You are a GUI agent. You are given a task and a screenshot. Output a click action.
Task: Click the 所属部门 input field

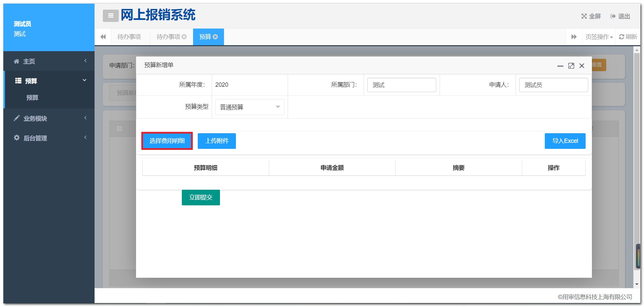click(401, 85)
